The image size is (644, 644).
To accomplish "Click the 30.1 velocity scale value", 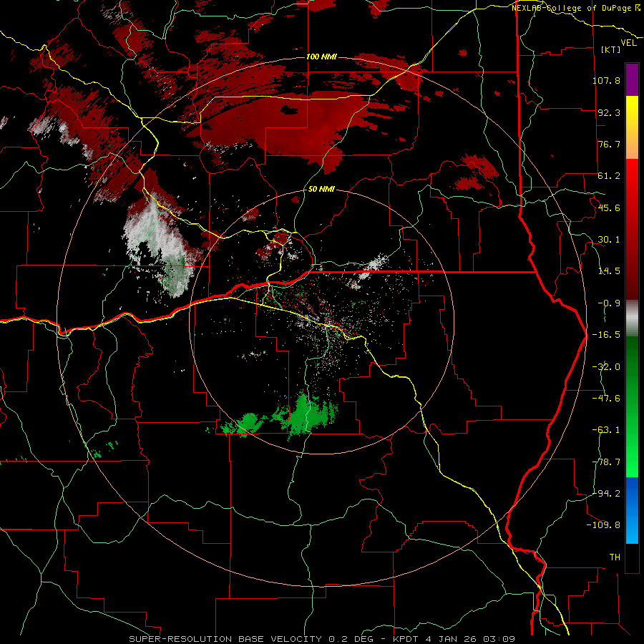I will click(609, 240).
